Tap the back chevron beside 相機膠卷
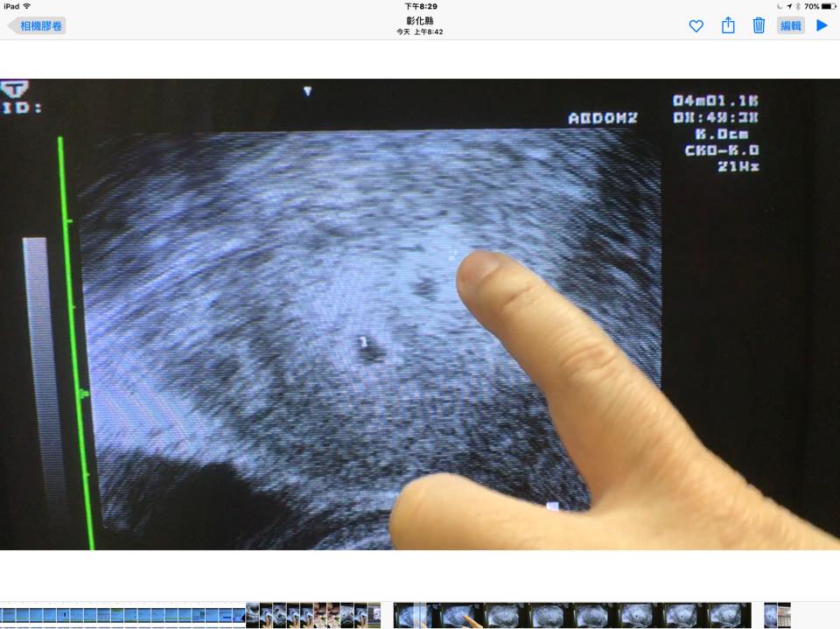Viewport: 840px width, 629px height. click(x=13, y=26)
